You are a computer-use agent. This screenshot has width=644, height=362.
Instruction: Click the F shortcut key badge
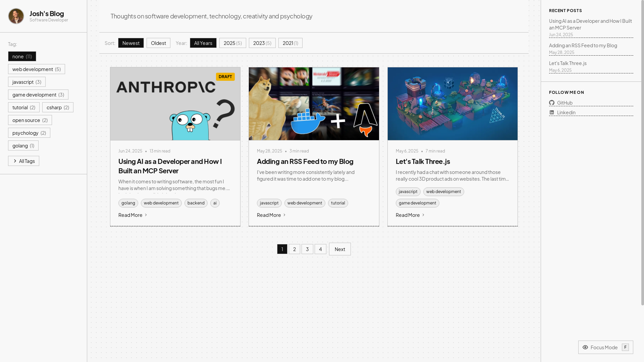[625, 347]
